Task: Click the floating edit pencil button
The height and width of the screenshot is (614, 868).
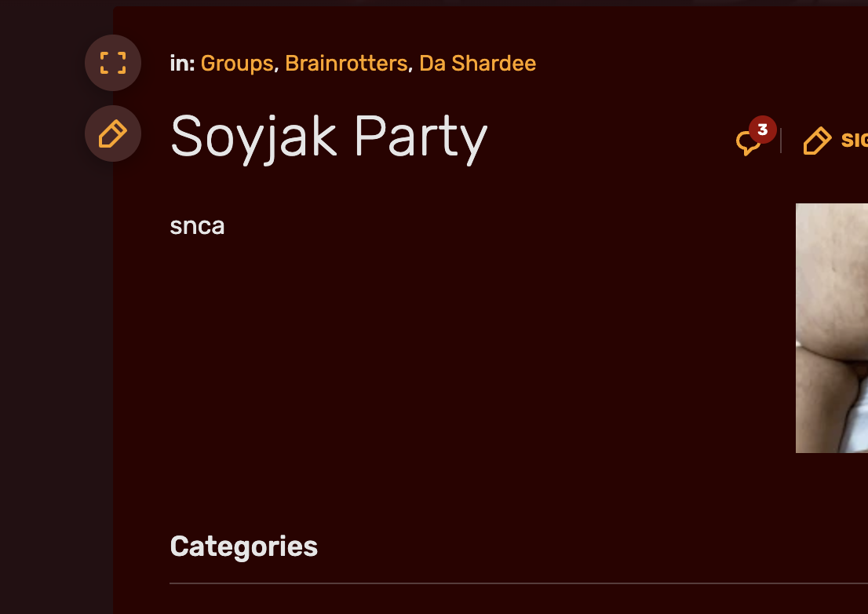Action: [x=113, y=133]
